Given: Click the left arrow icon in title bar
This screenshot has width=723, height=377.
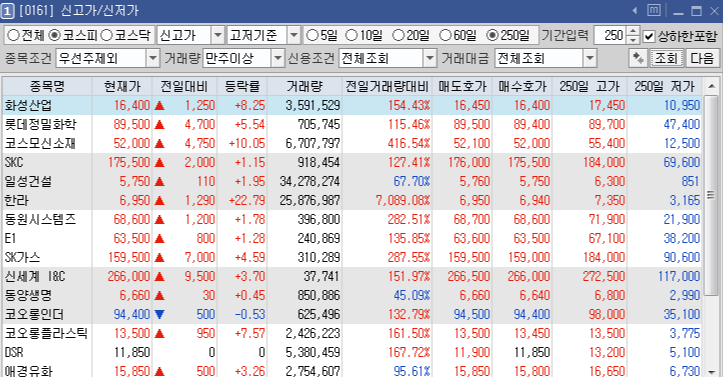Looking at the screenshot, I should point(635,10).
